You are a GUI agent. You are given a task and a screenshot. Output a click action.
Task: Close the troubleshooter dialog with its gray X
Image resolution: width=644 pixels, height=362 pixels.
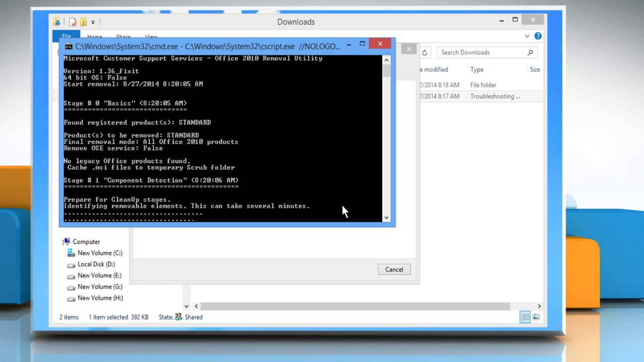tap(409, 49)
